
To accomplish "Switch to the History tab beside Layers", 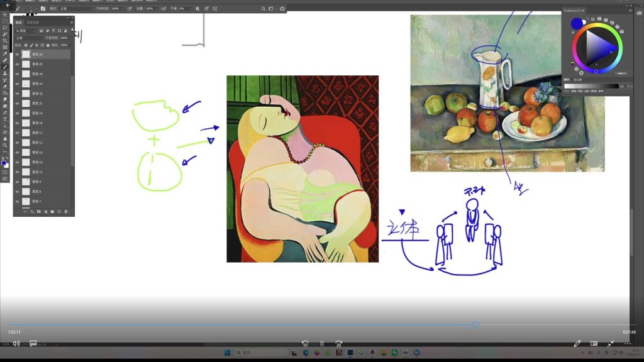I will (33, 22).
